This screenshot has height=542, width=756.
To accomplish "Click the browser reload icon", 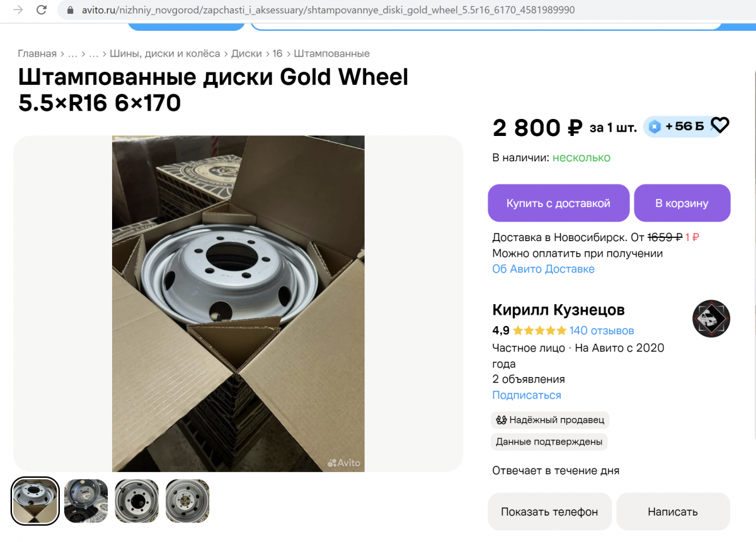I will [x=42, y=10].
